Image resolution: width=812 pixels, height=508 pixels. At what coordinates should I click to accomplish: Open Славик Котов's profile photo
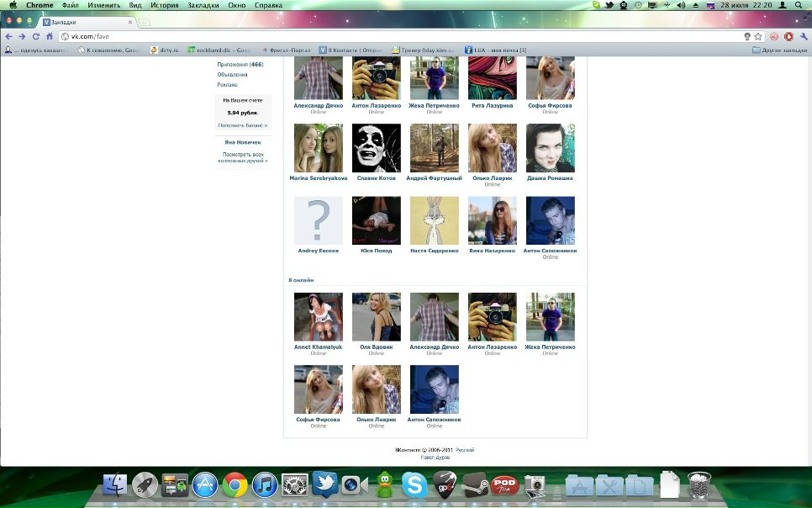coord(376,148)
